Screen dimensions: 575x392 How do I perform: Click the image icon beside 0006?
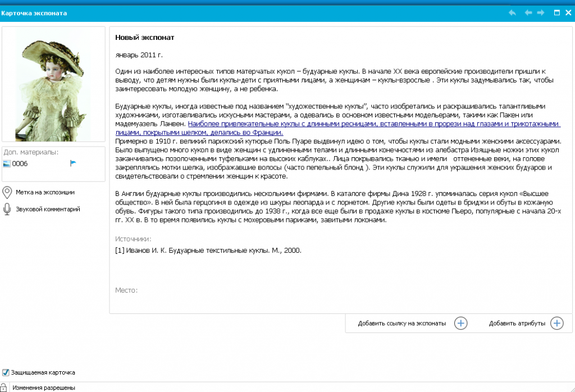click(x=7, y=164)
